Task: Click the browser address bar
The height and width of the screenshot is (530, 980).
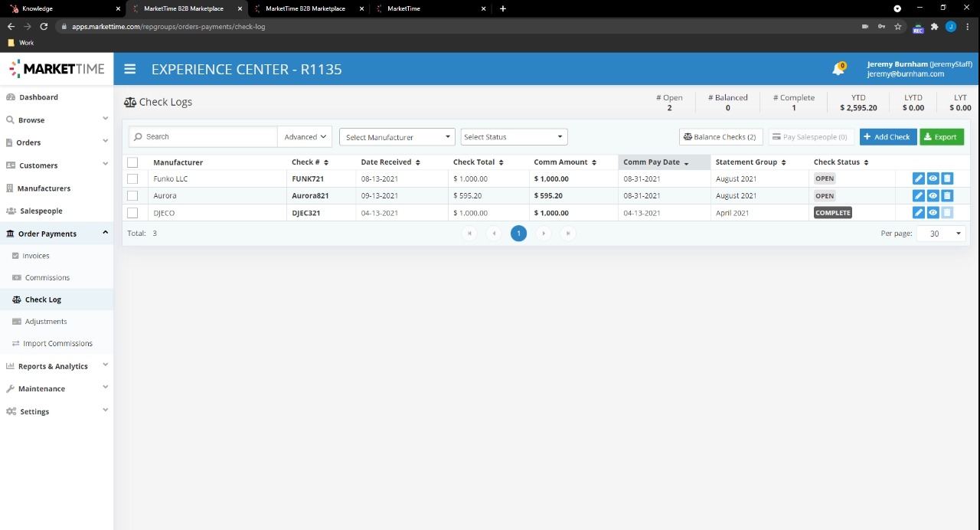Action: coord(459,26)
